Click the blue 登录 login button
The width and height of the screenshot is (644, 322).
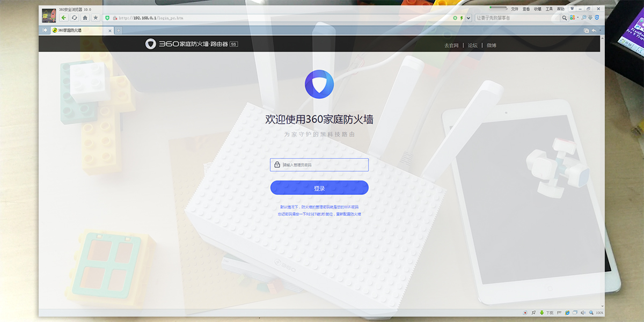tap(319, 188)
